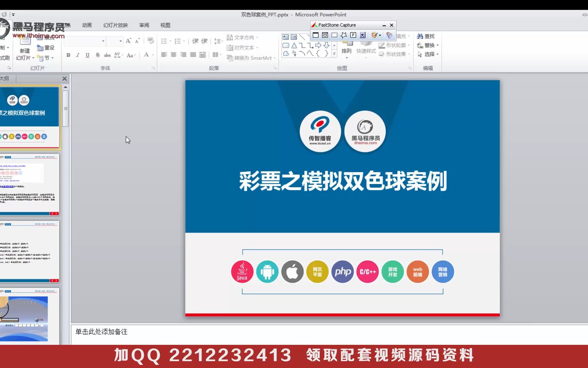Decrease list indent level
This screenshot has width=588, height=368.
(195, 41)
